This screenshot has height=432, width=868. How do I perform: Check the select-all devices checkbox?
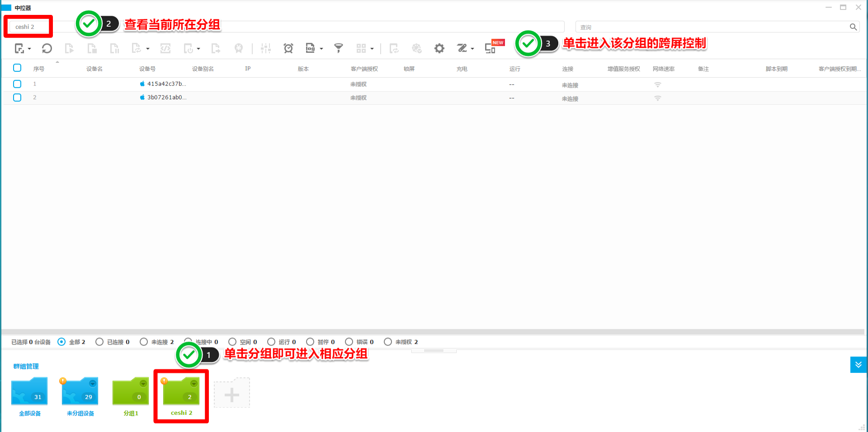click(17, 68)
